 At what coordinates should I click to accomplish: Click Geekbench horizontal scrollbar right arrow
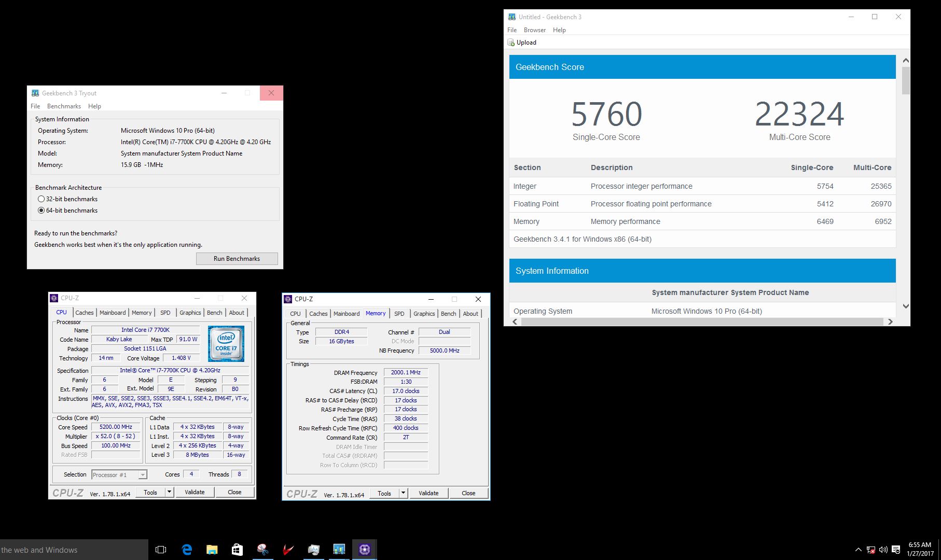point(890,321)
